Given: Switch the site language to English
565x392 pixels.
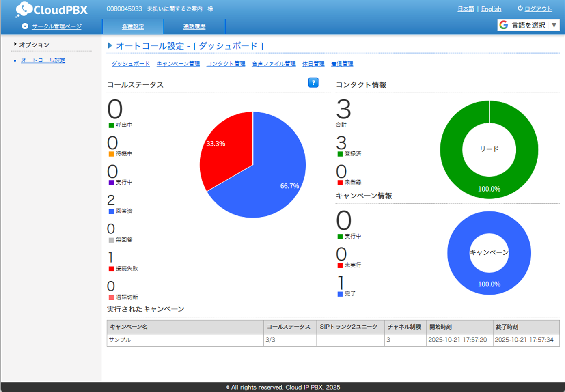Looking at the screenshot, I should point(491,9).
